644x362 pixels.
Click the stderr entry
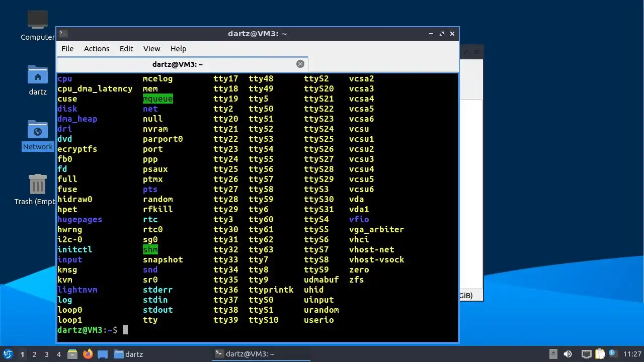[x=158, y=290]
